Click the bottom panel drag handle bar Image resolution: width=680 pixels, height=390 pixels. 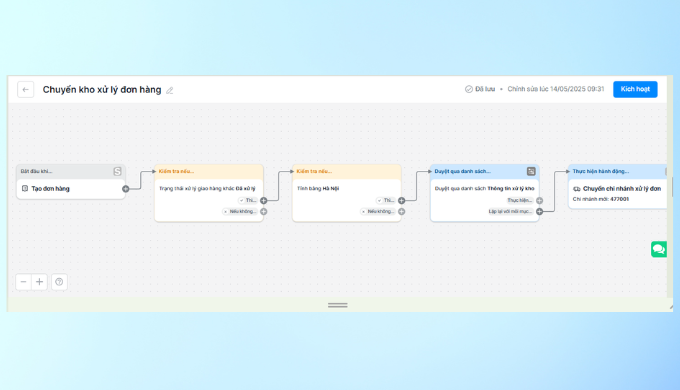337,305
